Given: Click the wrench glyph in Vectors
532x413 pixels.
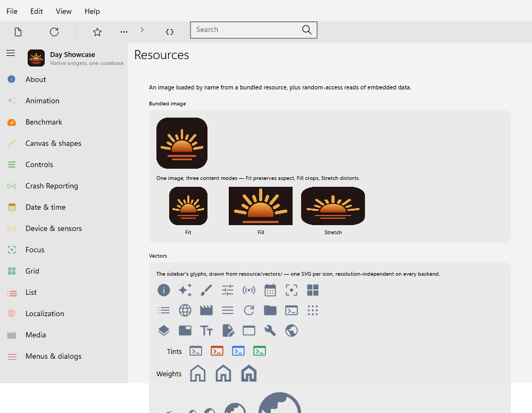Looking at the screenshot, I should click(270, 331).
